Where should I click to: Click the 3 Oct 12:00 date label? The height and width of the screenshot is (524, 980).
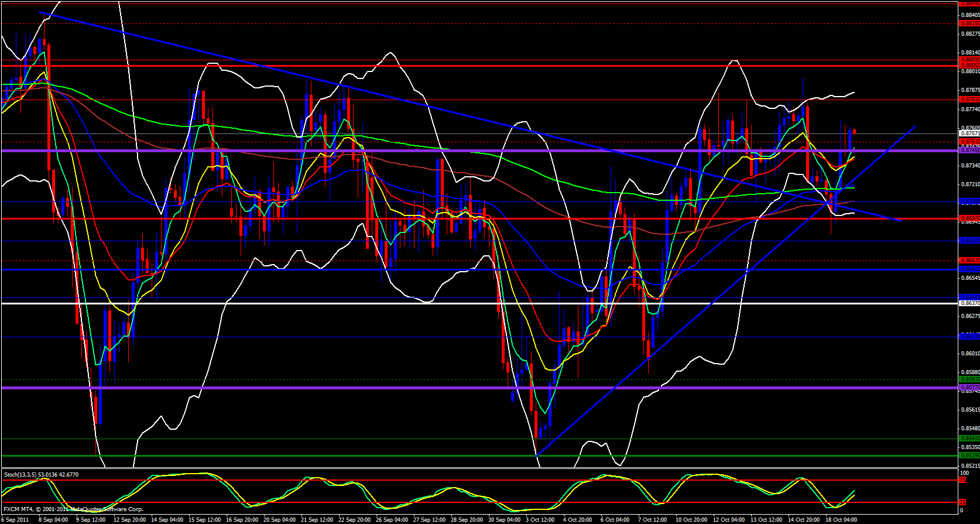(x=542, y=520)
